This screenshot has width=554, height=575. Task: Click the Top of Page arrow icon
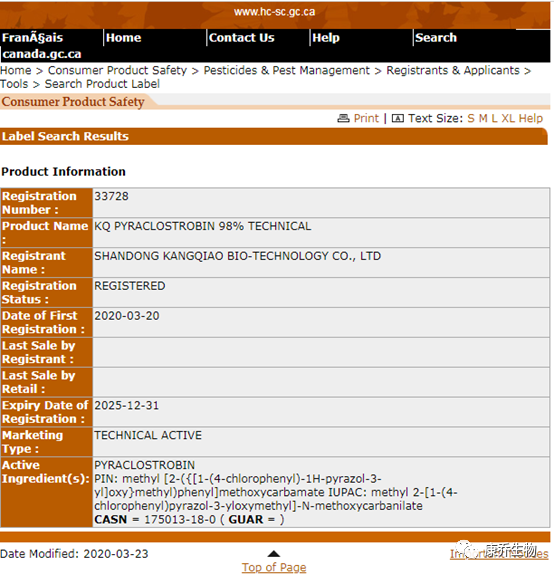[274, 554]
